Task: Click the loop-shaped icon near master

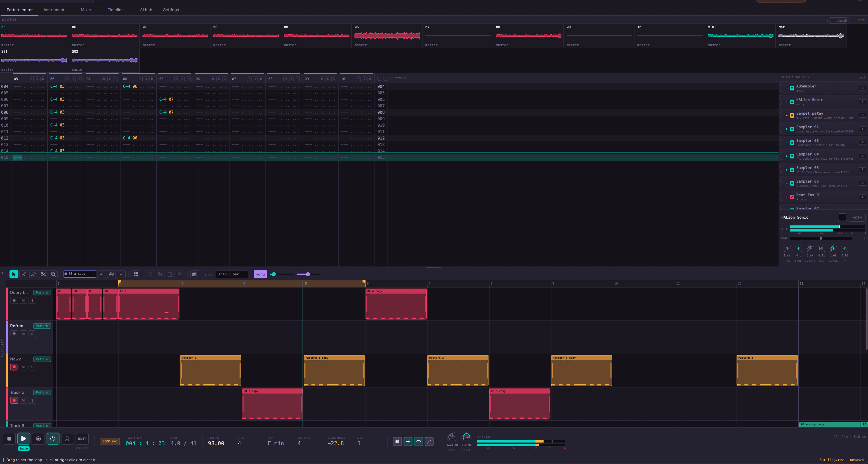Action: (418, 441)
